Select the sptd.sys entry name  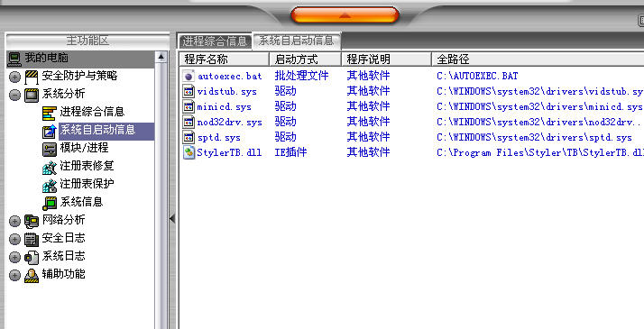(x=218, y=137)
